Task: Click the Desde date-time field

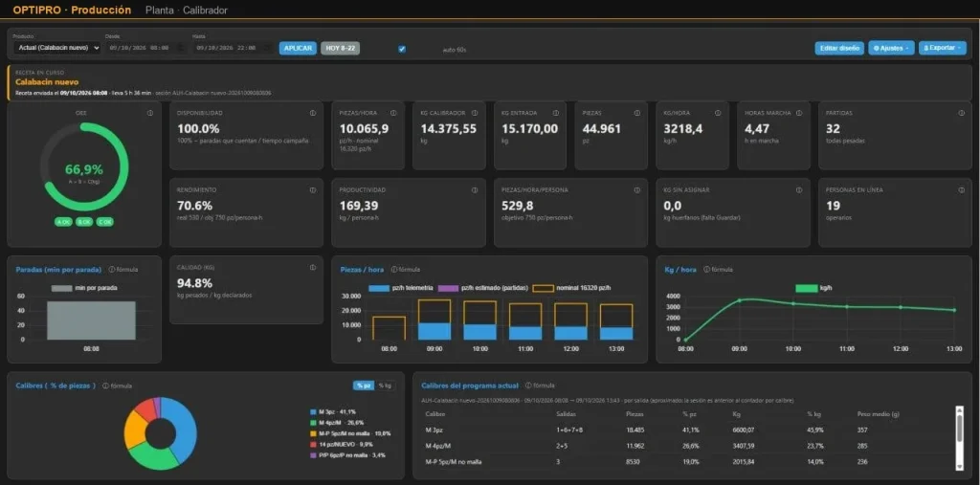Action: pos(145,48)
